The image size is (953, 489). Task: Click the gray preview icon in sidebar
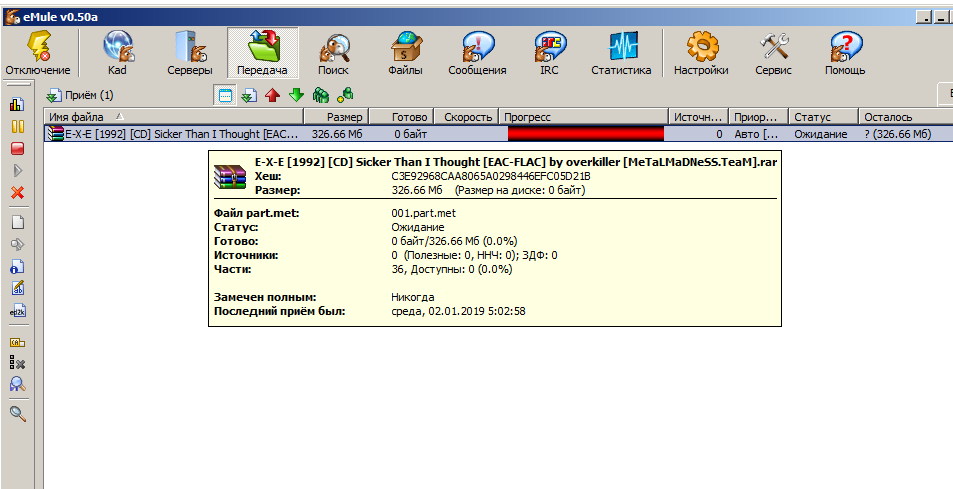18,244
